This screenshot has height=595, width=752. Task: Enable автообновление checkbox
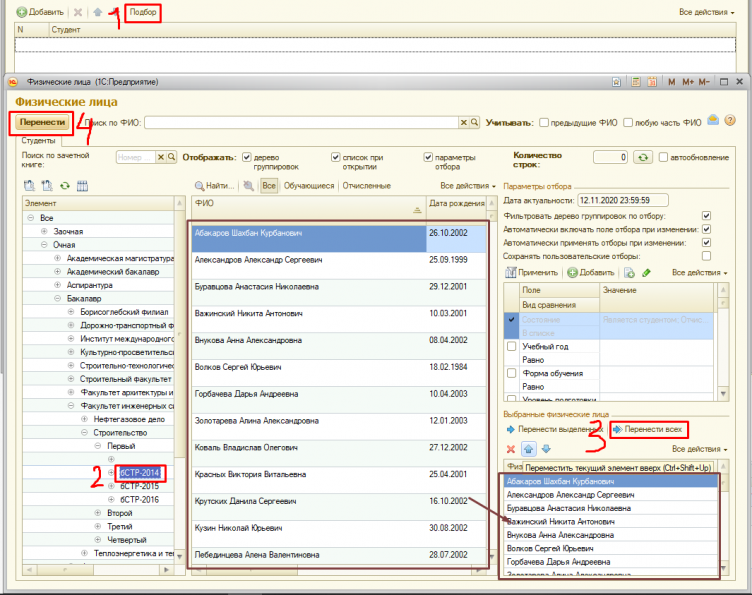coord(663,157)
